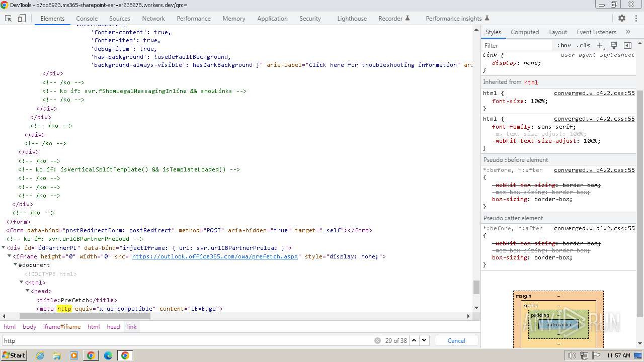
Task: Switch to the Sources tab
Action: pyautogui.click(x=119, y=18)
